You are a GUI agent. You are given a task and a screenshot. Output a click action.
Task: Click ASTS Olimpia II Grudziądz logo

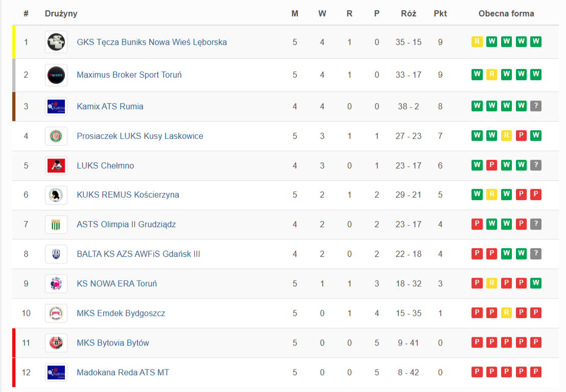point(56,225)
